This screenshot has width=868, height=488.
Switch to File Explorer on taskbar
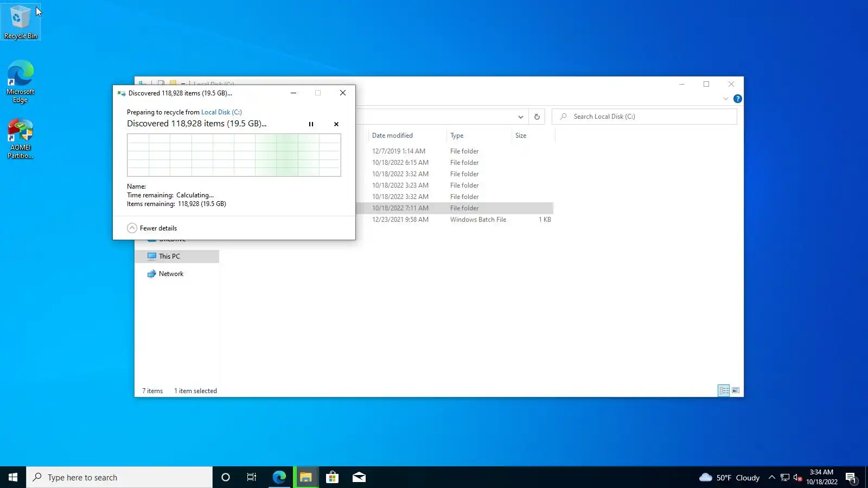coord(306,477)
